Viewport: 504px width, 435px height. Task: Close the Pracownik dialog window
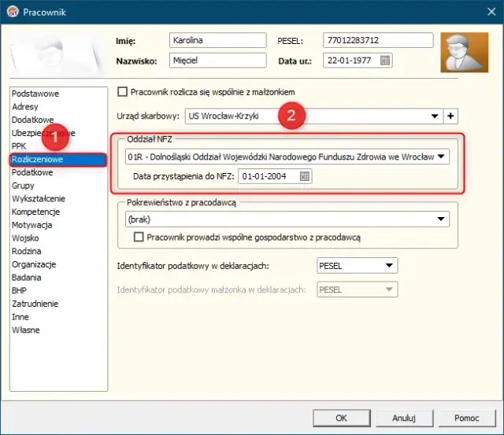[485, 12]
